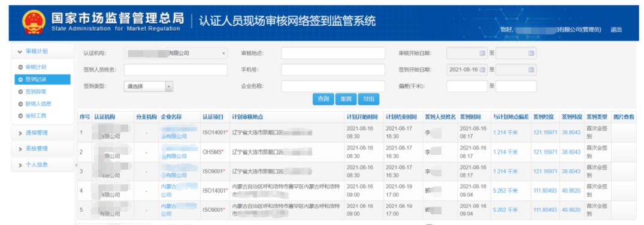The image size is (644, 225).
Task: Click the 与计划地点偏差 column header
Action: tap(510, 117)
